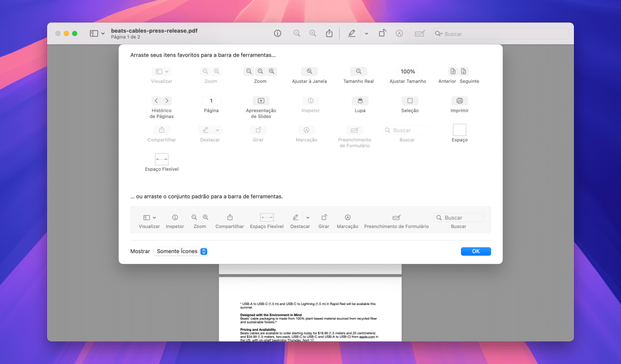621x364 pixels.
Task: Click the Página number field
Action: pos(211,101)
